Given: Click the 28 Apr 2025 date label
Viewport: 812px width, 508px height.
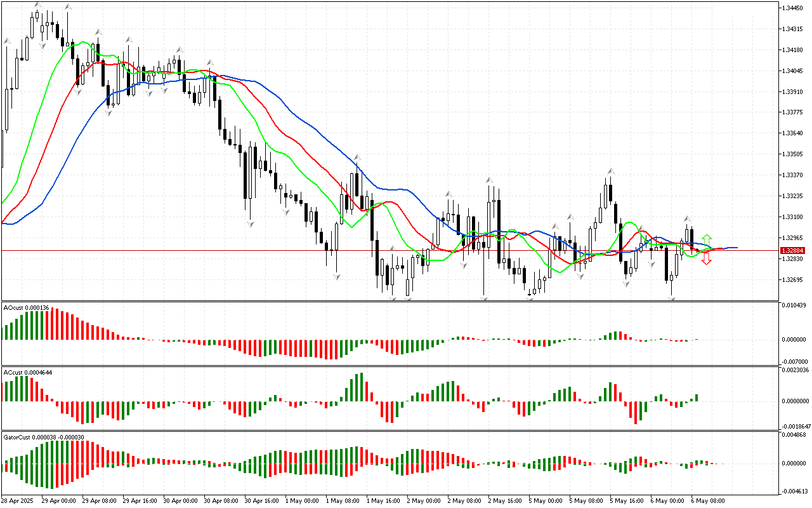Looking at the screenshot, I should pyautogui.click(x=19, y=500).
